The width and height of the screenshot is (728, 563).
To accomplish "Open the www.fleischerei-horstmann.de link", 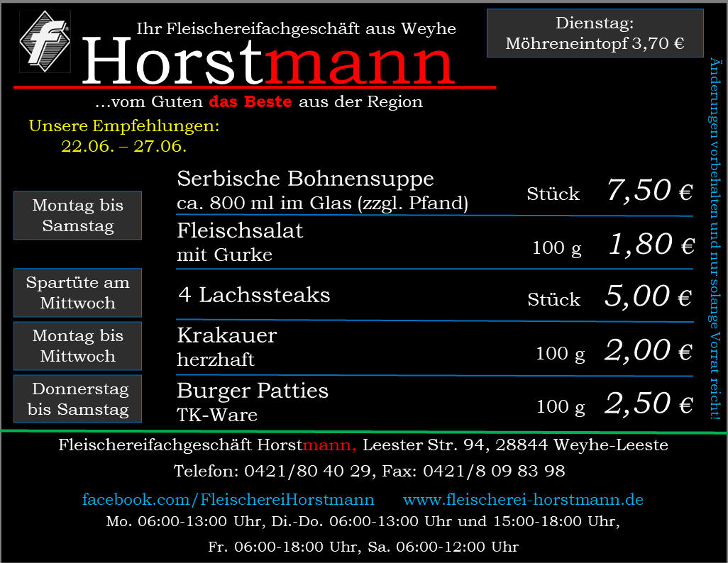I will tap(523, 499).
